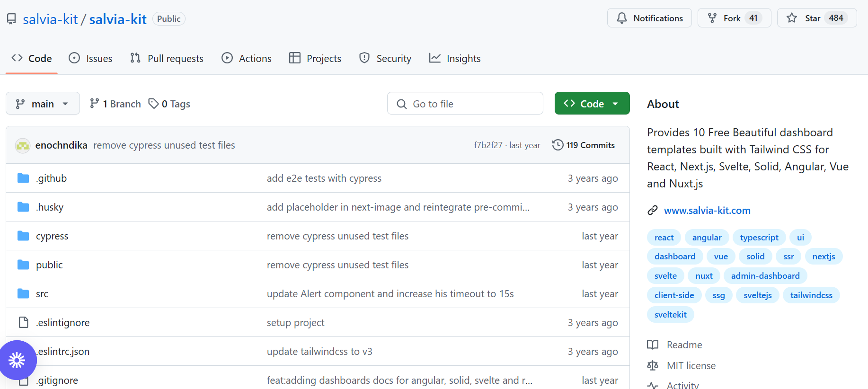
Task: Open the Actions tab
Action: click(x=247, y=58)
